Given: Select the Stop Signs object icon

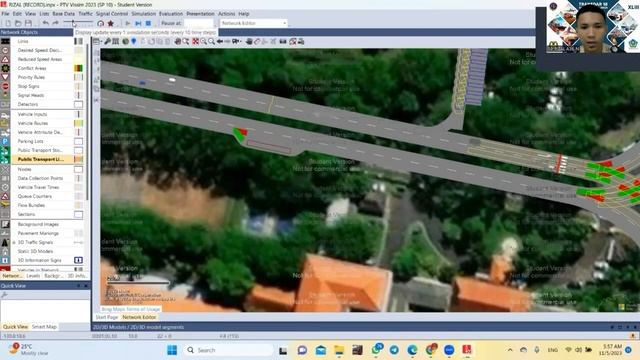Looking at the screenshot, I should 5,86.
